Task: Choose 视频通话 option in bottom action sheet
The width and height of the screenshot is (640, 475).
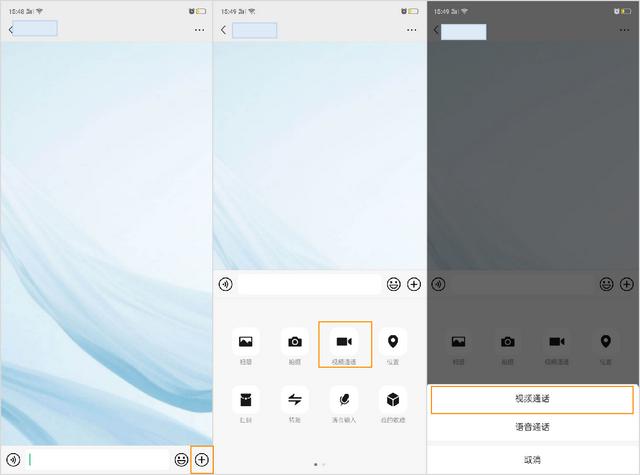Action: (x=532, y=399)
